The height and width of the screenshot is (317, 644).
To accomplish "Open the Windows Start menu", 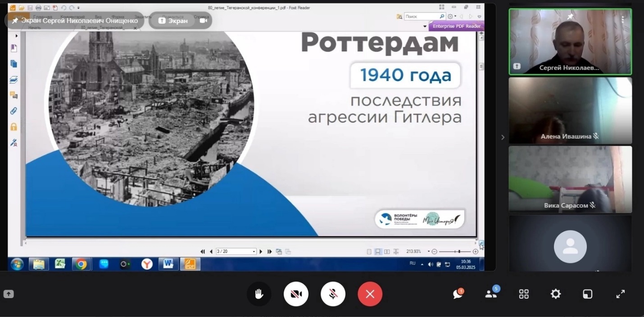I will tap(18, 264).
